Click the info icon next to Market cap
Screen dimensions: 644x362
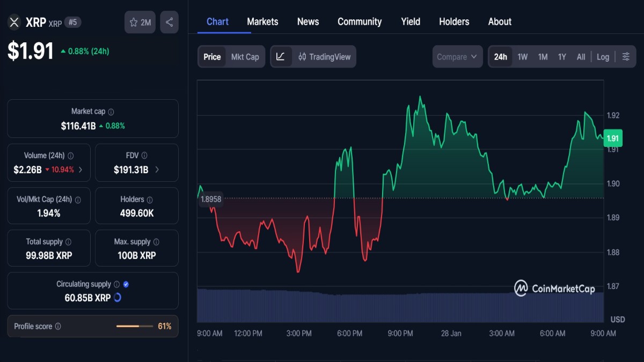coord(111,112)
